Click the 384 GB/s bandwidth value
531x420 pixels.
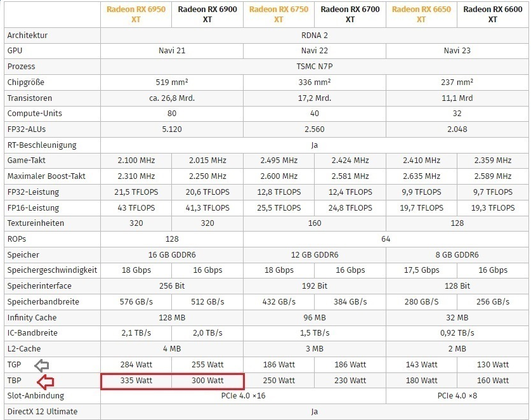[x=350, y=302]
